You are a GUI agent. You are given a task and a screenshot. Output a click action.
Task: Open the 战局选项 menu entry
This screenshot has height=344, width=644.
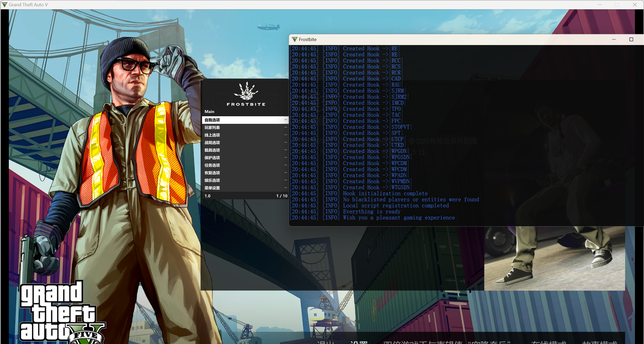[x=212, y=143]
